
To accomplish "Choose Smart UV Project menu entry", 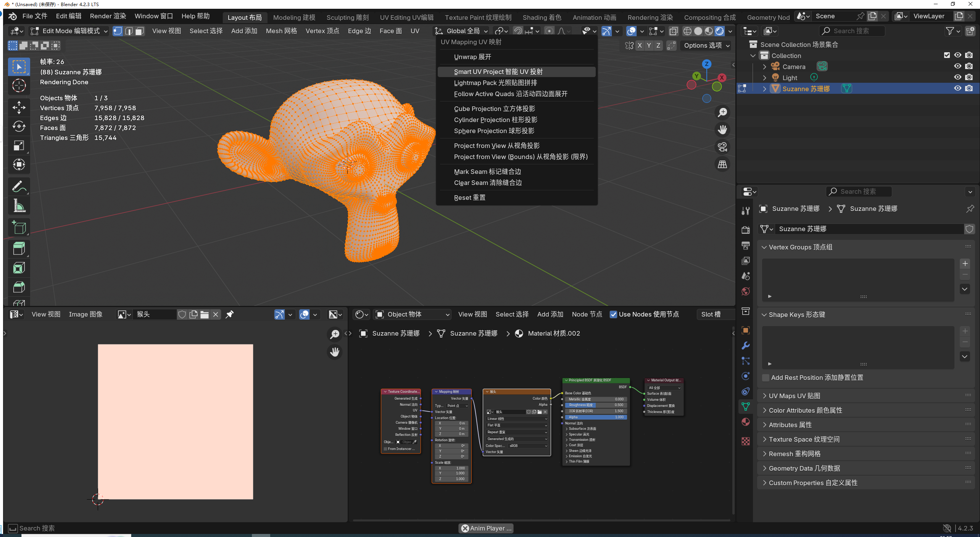I will point(516,72).
